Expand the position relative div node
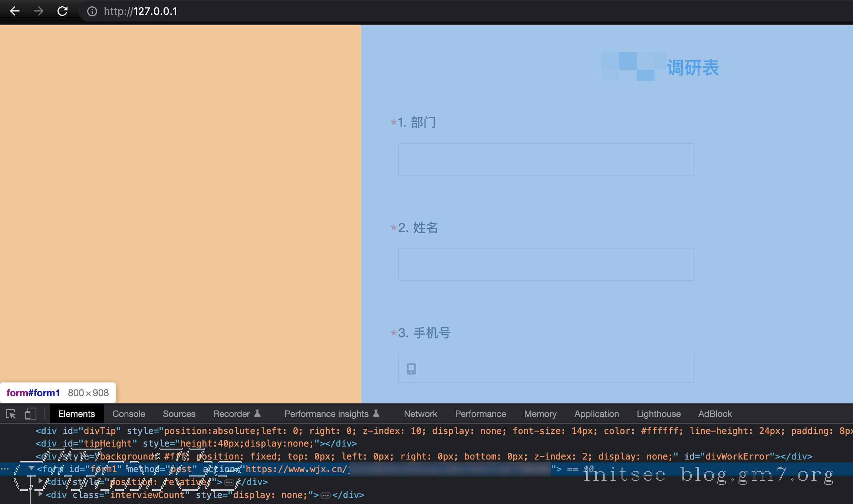The image size is (853, 504). (x=40, y=481)
